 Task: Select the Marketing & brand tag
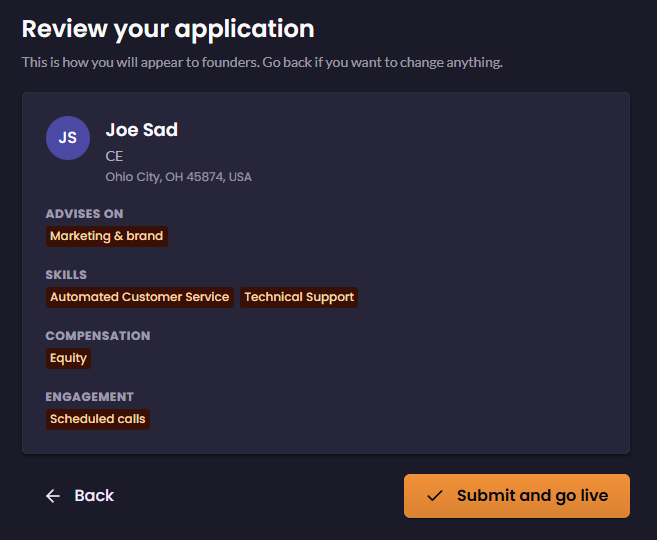tap(107, 236)
